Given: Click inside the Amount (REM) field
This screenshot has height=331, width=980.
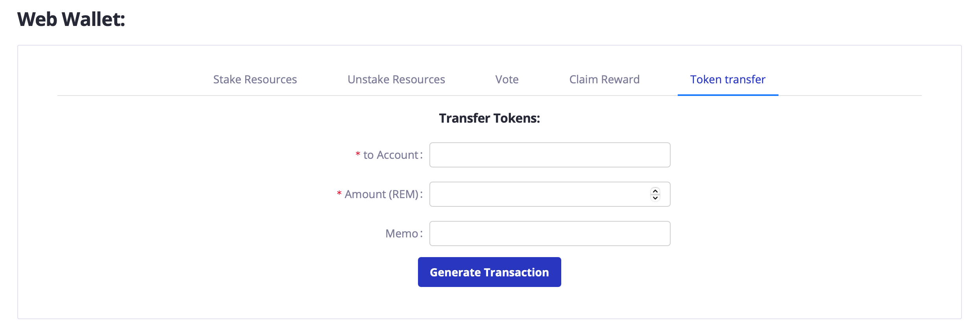Looking at the screenshot, I should pos(539,194).
